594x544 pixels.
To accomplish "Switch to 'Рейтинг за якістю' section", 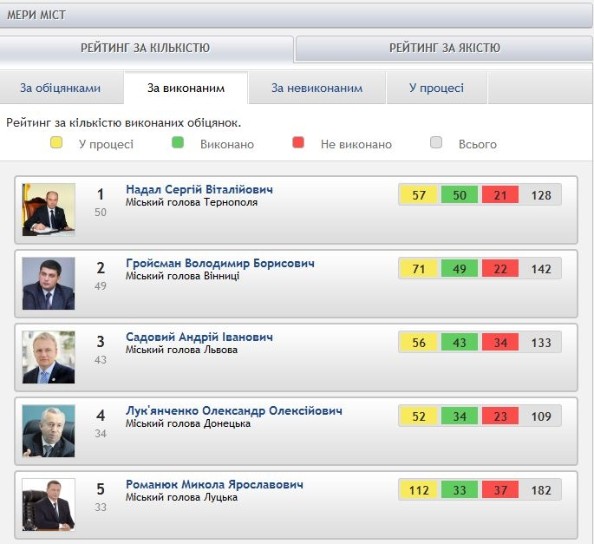I will click(x=444, y=48).
